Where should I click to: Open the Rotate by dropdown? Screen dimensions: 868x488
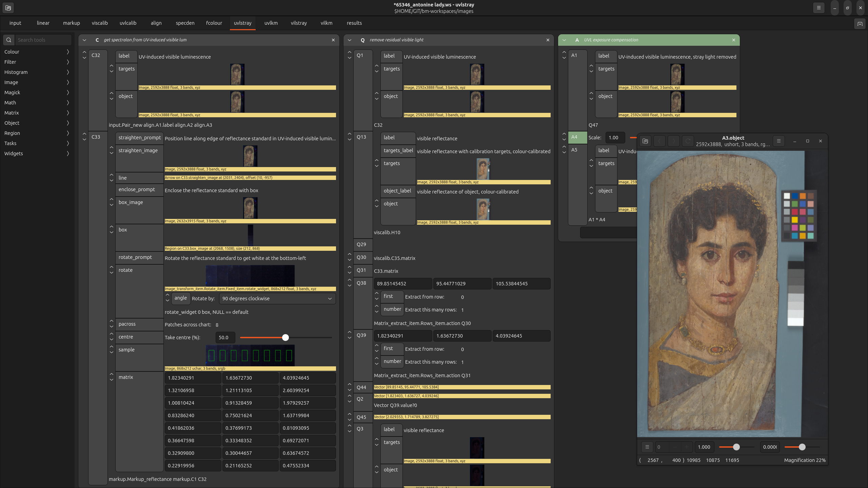[x=277, y=299]
